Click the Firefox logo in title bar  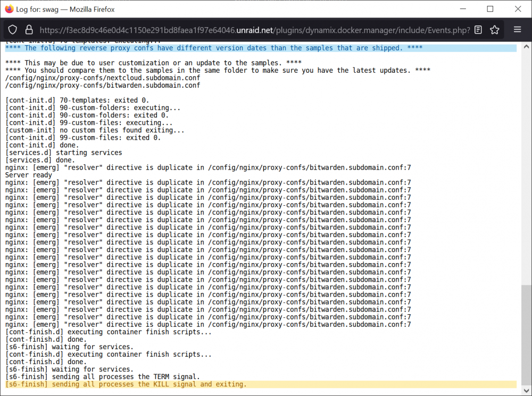tap(9, 9)
